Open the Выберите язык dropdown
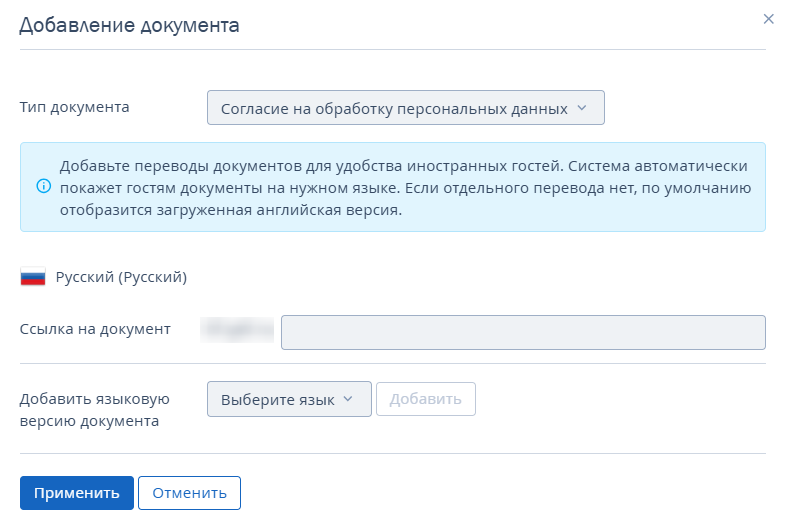The height and width of the screenshot is (530, 785). (x=288, y=399)
